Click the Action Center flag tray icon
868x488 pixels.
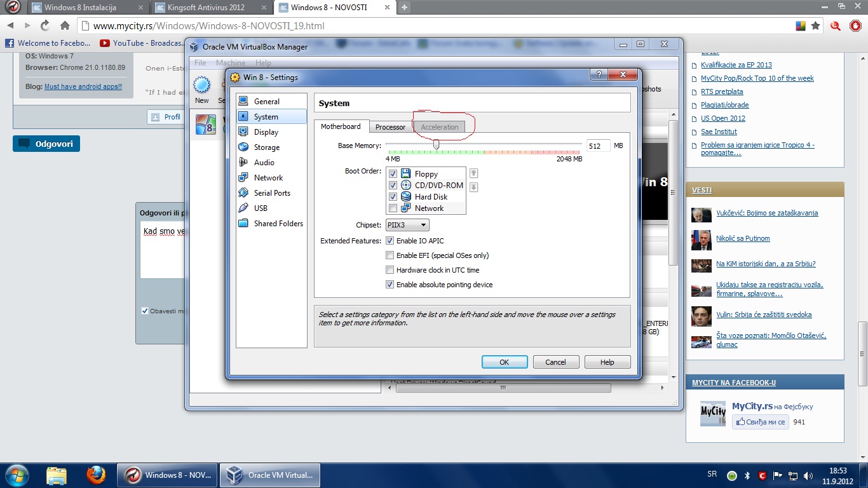[x=778, y=475]
